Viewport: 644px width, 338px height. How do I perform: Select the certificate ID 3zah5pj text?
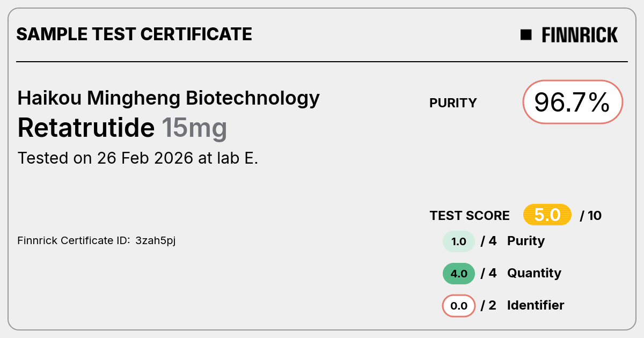click(156, 241)
